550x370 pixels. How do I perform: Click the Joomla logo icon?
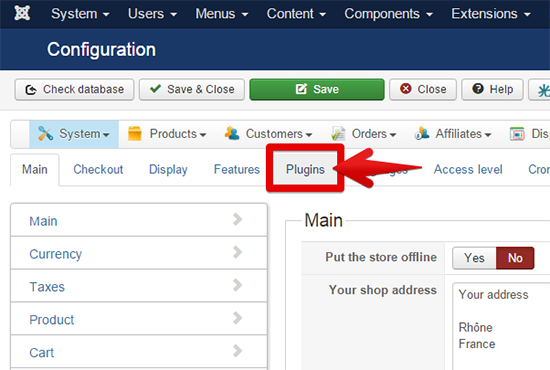point(22,13)
